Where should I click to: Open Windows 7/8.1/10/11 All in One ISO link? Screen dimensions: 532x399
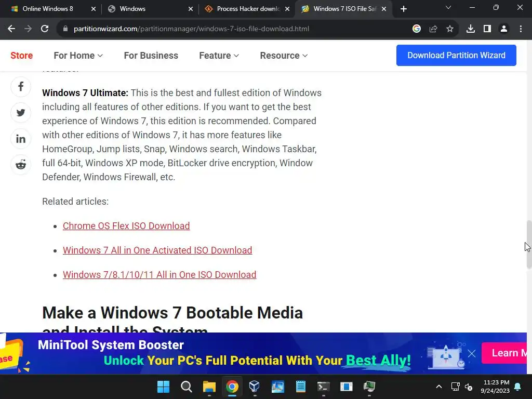(x=159, y=275)
